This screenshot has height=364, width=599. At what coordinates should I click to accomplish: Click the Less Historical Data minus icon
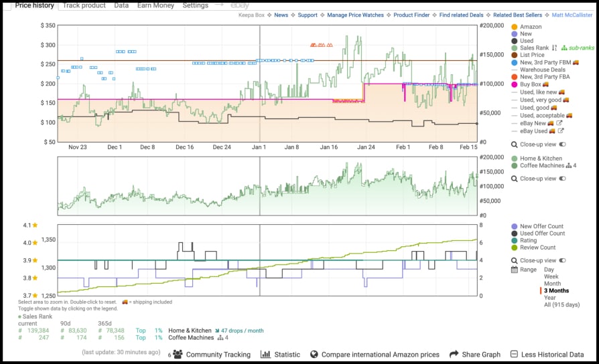514,354
